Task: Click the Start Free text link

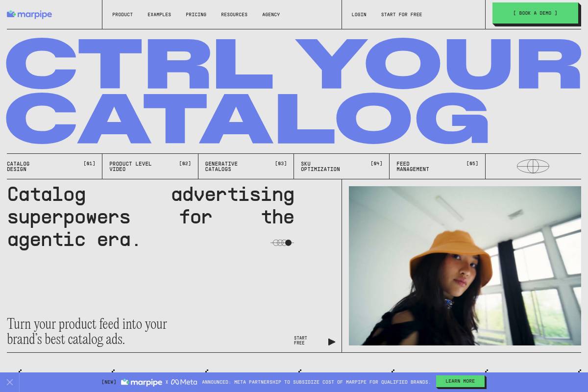Action: (300, 341)
